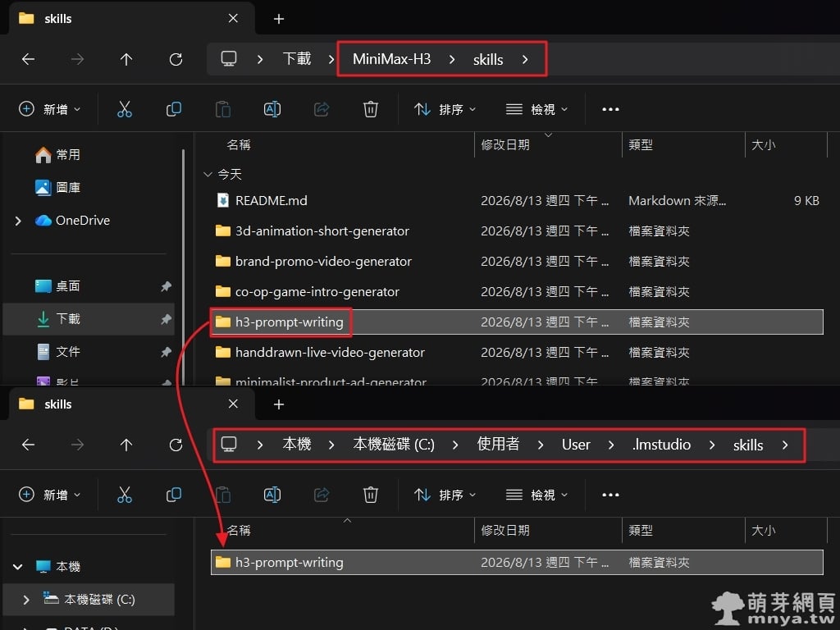Collapse 本機 tree node in lower sidebar

pos(18,566)
